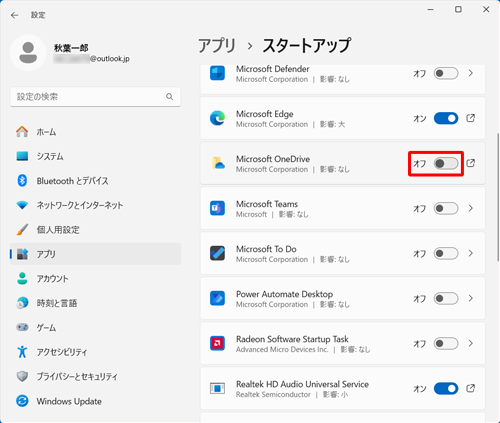Click Realtek Semiconductor publisher text
The image size is (500, 423).
coord(273,395)
